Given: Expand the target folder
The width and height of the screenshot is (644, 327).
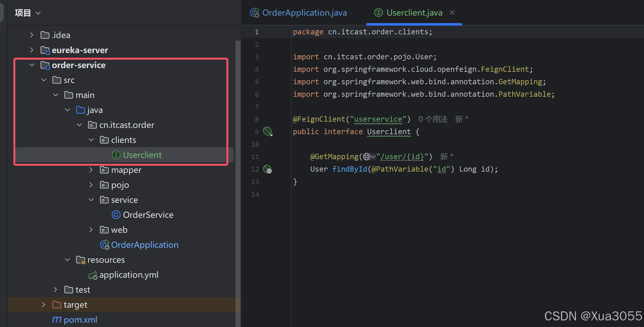Looking at the screenshot, I should tap(44, 305).
